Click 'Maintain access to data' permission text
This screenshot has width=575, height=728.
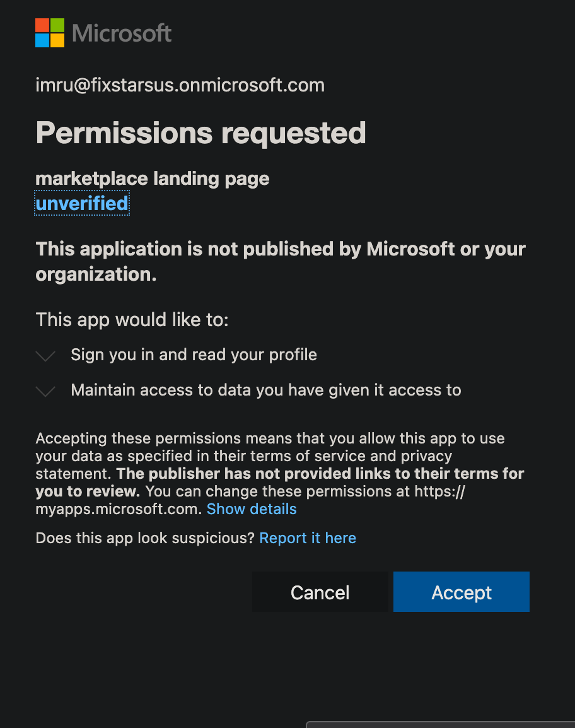click(265, 390)
